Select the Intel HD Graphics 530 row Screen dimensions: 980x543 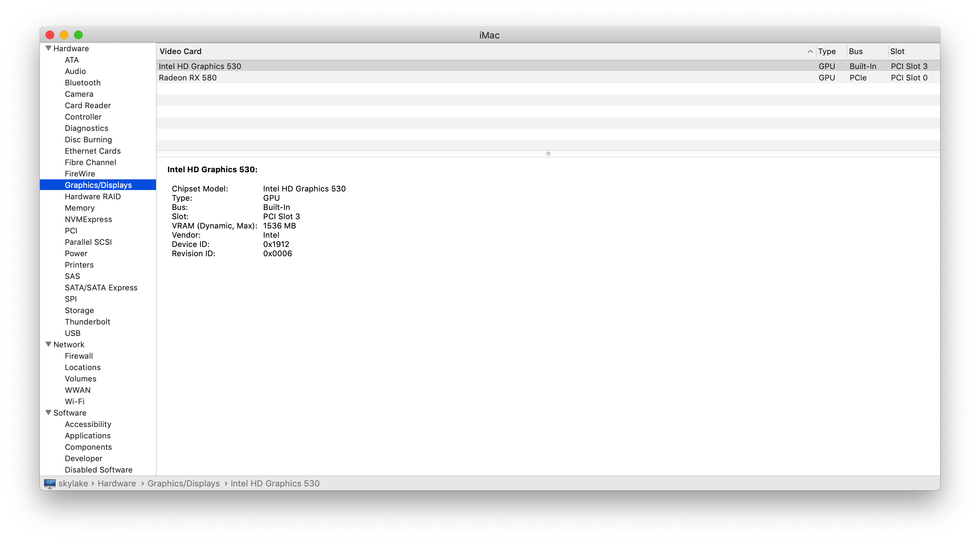(266, 66)
